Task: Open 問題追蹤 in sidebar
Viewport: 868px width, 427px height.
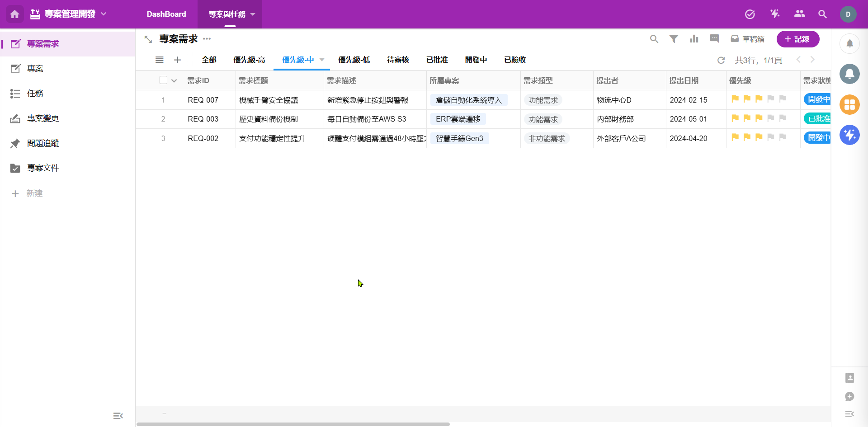Action: pyautogui.click(x=68, y=143)
